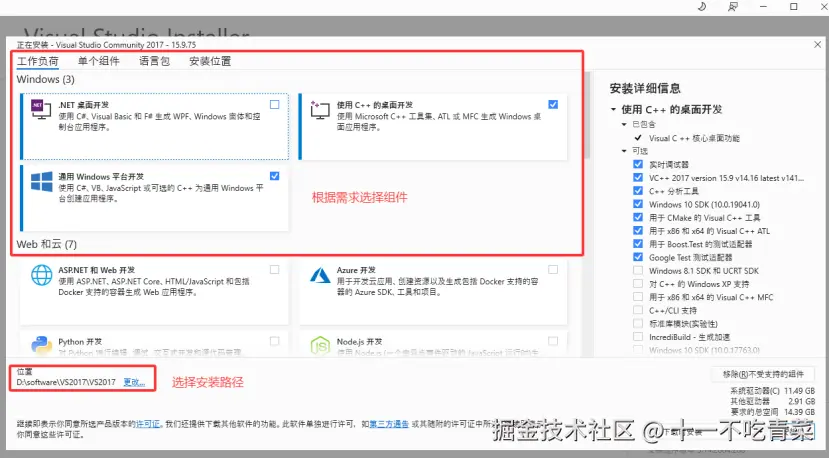829x459 pixels.
Task: Switch to the 工作负荷 tab
Action: click(38, 61)
